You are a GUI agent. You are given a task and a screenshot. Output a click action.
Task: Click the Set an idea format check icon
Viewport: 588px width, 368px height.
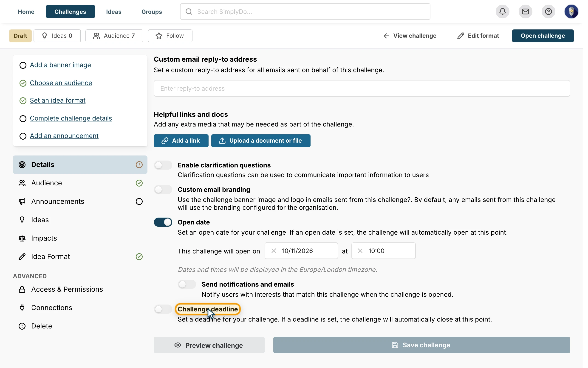pyautogui.click(x=23, y=101)
